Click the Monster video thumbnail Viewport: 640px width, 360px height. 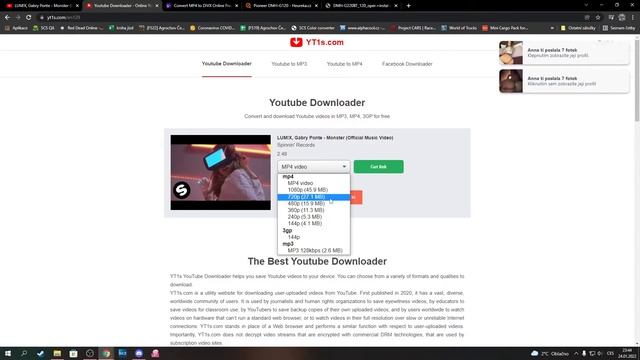pos(220,173)
